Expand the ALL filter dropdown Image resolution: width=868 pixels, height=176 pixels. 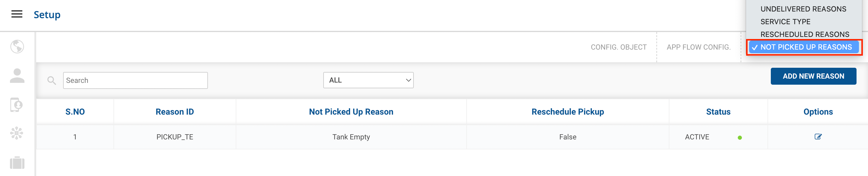click(368, 80)
